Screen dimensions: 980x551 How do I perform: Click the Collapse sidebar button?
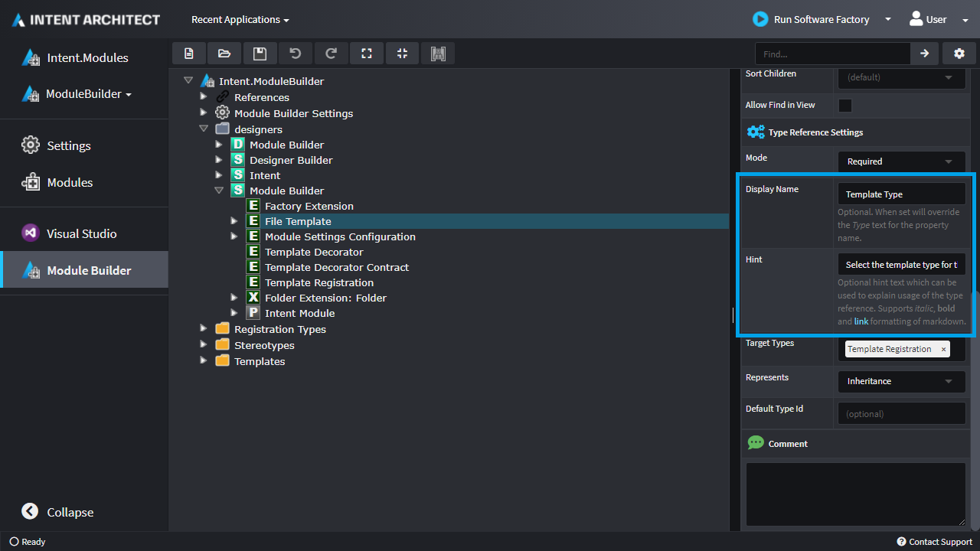coord(58,512)
